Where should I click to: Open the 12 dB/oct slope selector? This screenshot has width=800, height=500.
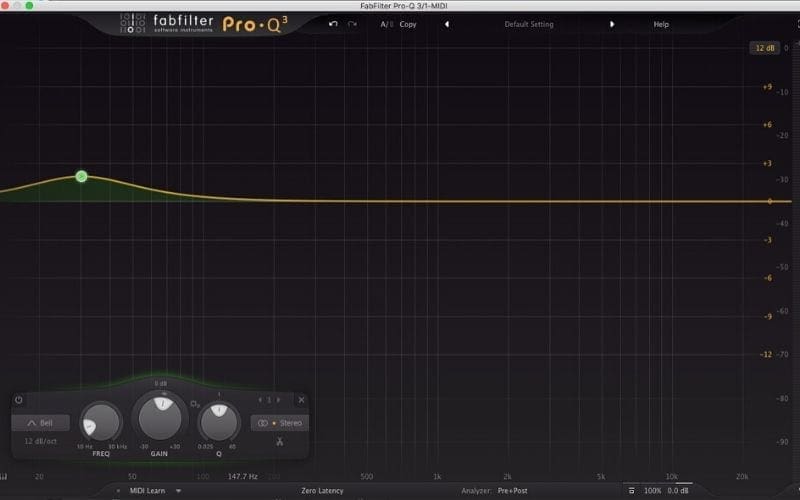coord(40,441)
